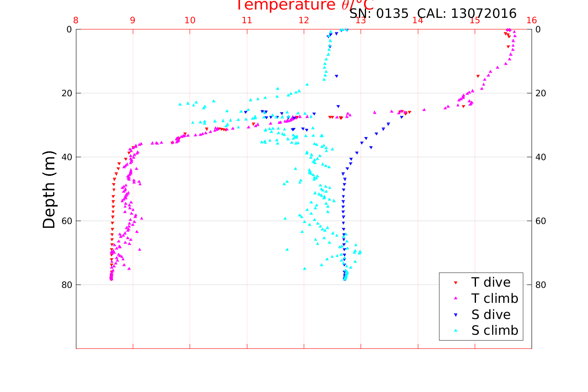Viewport: 588px width, 392px height.
Task: Click the 'S climb' legend label
Action: tap(495, 331)
